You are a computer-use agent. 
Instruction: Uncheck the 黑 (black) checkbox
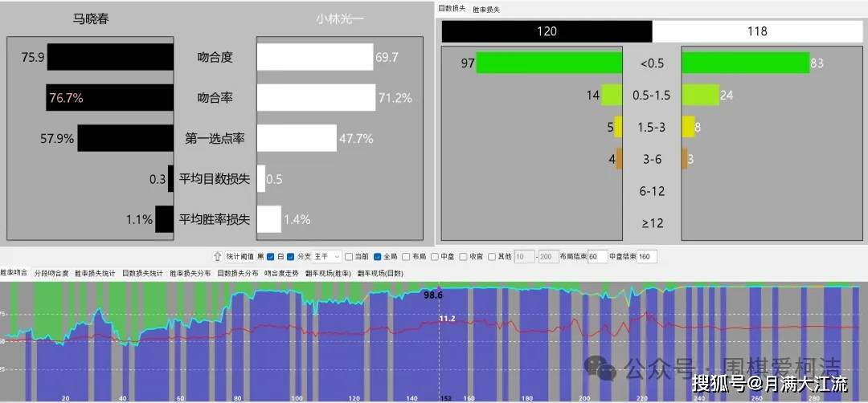pyautogui.click(x=271, y=257)
